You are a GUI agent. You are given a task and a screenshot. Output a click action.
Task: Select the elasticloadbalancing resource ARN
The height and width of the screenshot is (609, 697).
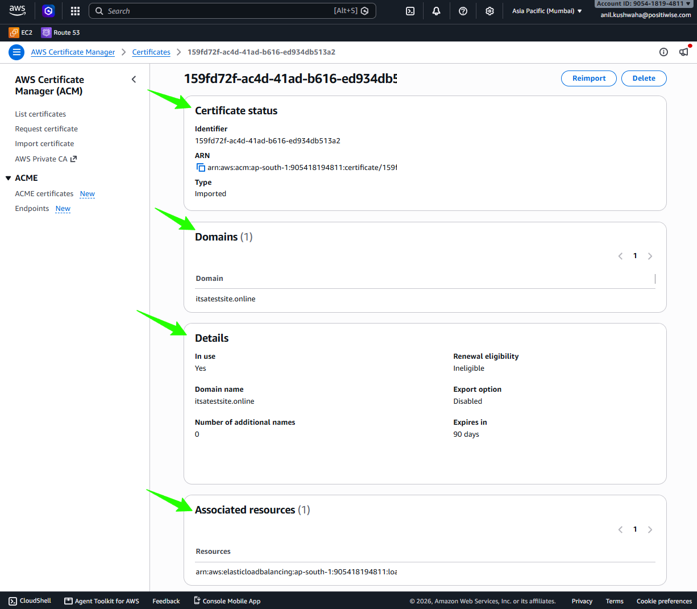pos(296,572)
